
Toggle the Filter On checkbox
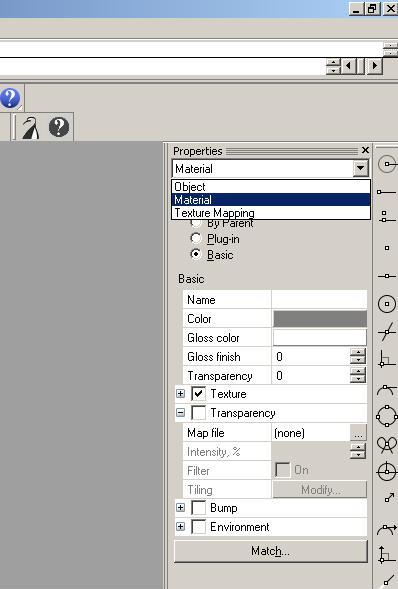pos(282,470)
